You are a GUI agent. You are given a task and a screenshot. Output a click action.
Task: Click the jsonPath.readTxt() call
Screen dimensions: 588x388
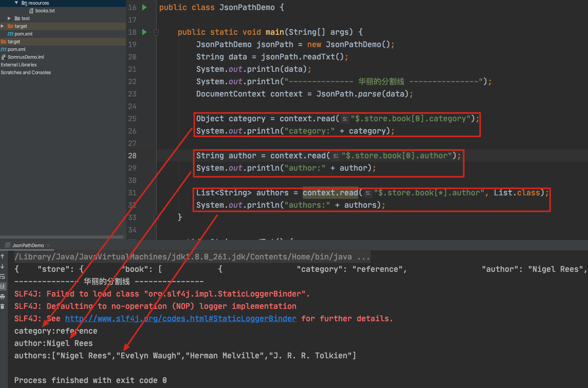pos(302,57)
